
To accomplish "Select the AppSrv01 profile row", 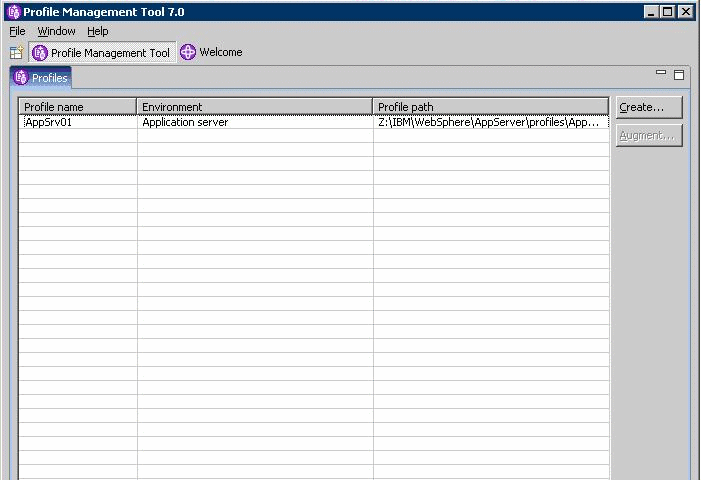I will 314,122.
